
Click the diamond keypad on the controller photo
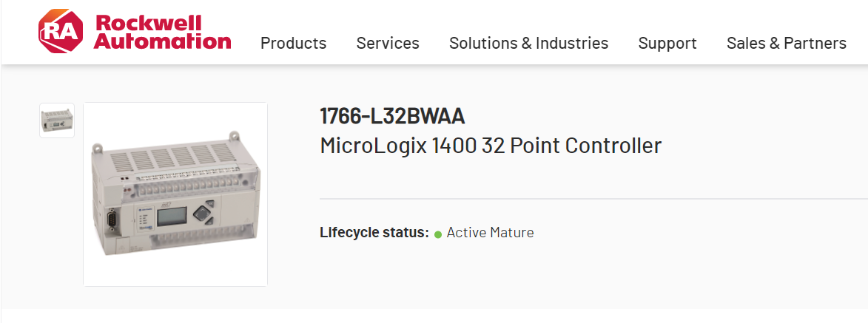(202, 214)
